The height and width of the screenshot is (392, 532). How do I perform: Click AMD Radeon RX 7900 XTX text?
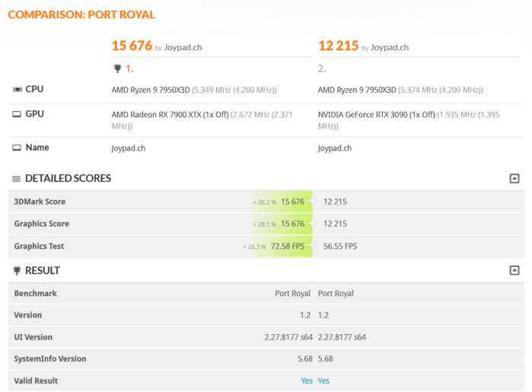tap(170, 115)
